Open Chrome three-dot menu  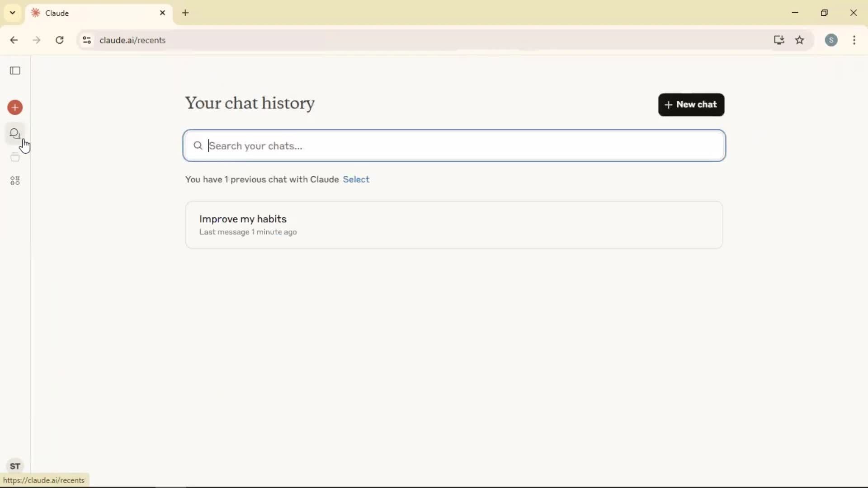click(854, 40)
